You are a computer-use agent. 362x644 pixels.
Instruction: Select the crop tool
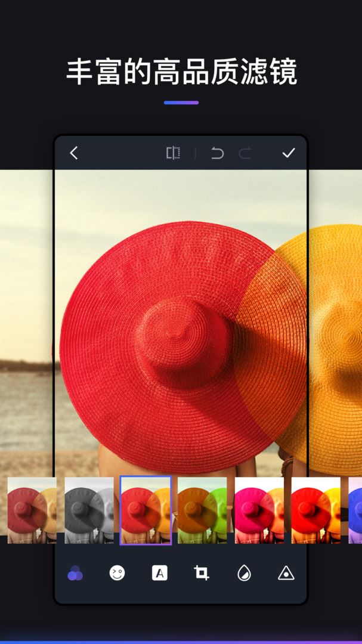(202, 572)
